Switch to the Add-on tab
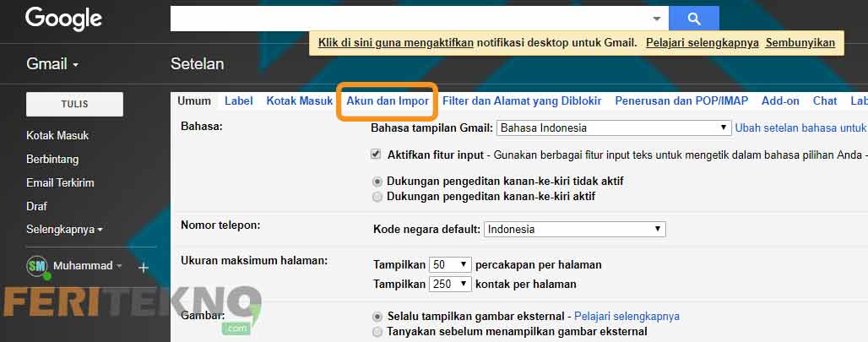This screenshot has width=868, height=342. pyautogui.click(x=780, y=100)
